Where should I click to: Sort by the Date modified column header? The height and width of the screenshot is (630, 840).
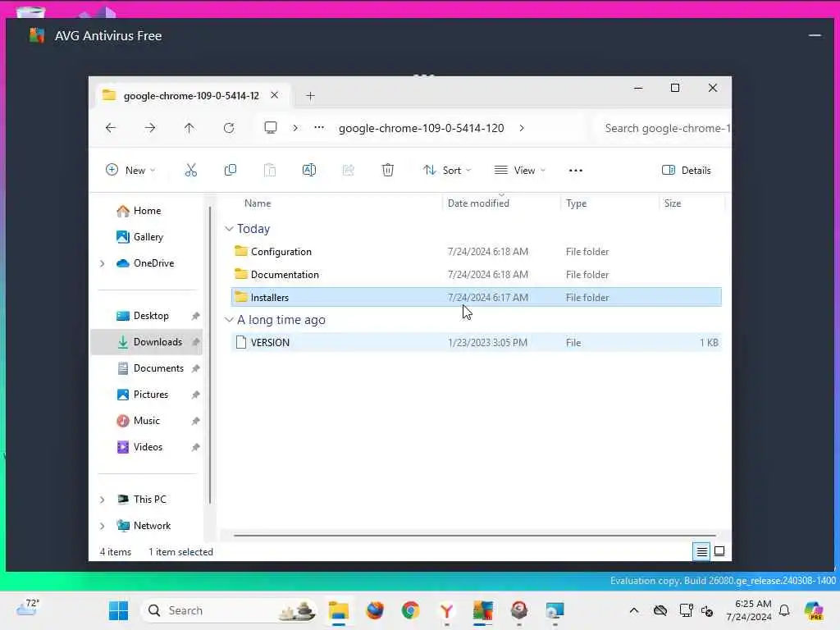(478, 203)
